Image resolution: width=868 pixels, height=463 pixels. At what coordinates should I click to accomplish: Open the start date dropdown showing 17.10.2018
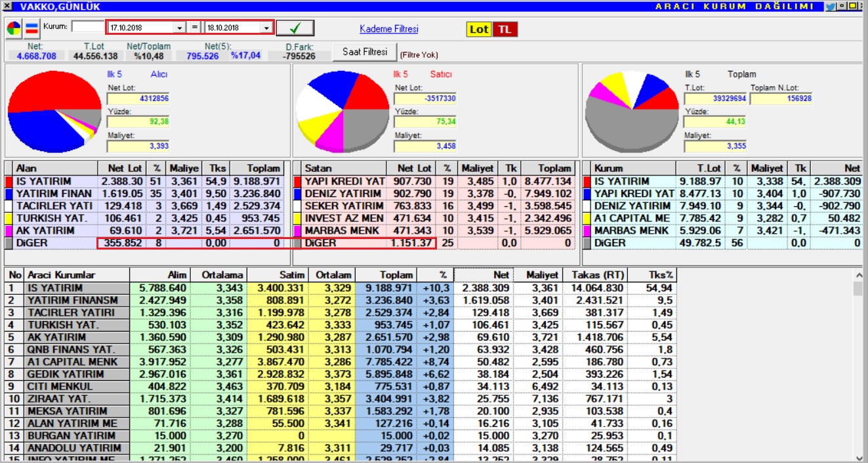179,28
